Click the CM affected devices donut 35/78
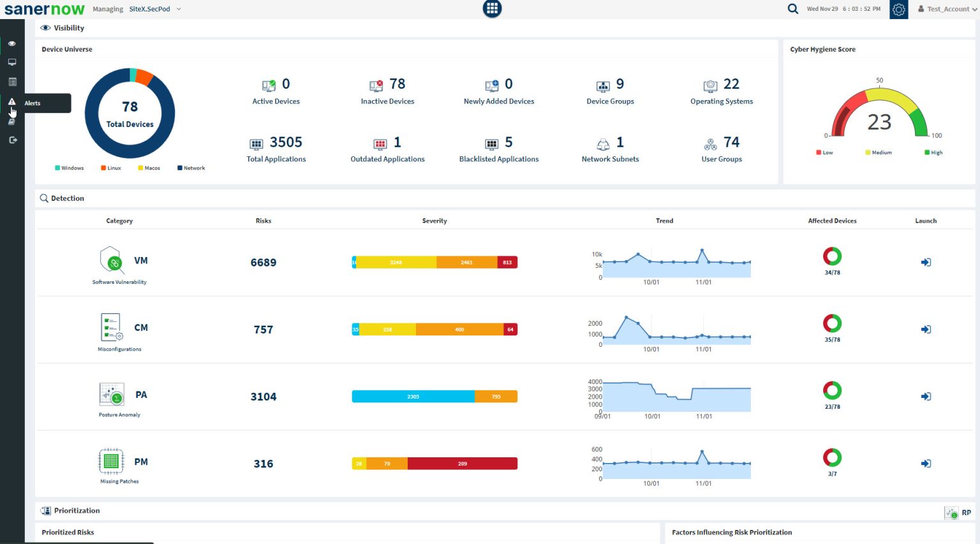 coord(832,323)
